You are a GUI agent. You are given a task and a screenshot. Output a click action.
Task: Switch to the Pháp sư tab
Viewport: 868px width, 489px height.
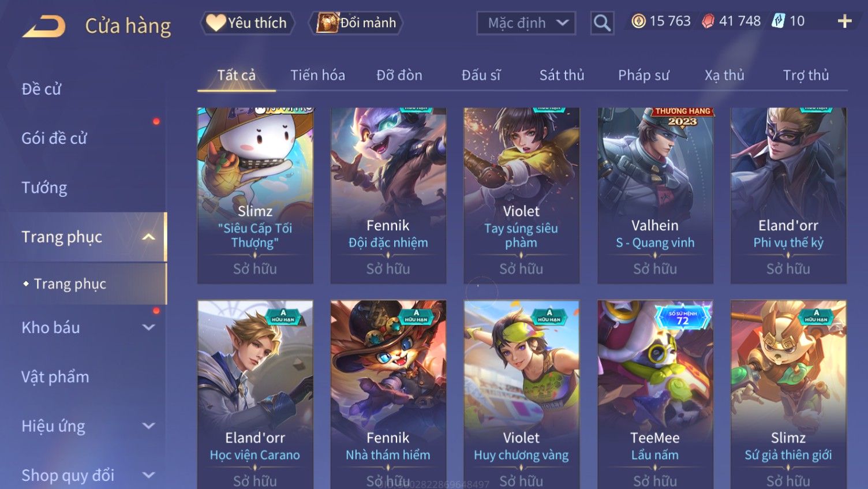pos(643,75)
